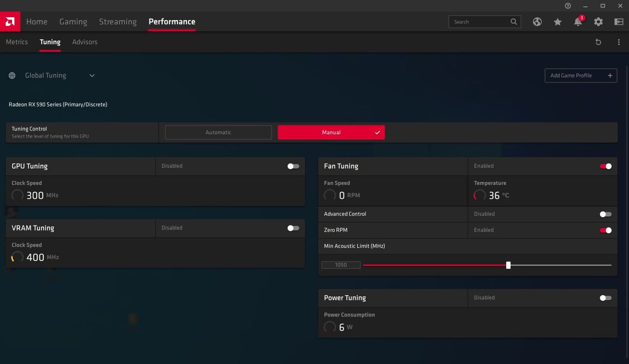This screenshot has width=629, height=364.
Task: Enable the VRAM Tuning toggle
Action: coord(293,228)
